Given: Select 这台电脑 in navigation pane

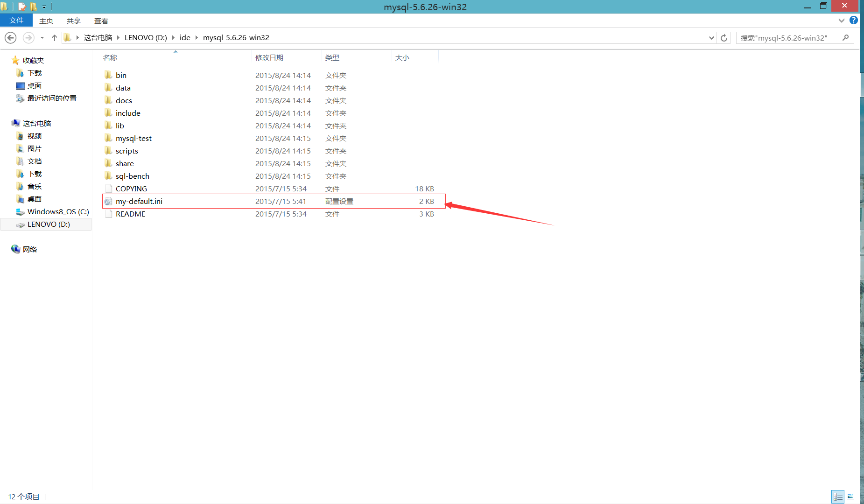Looking at the screenshot, I should pyautogui.click(x=37, y=123).
